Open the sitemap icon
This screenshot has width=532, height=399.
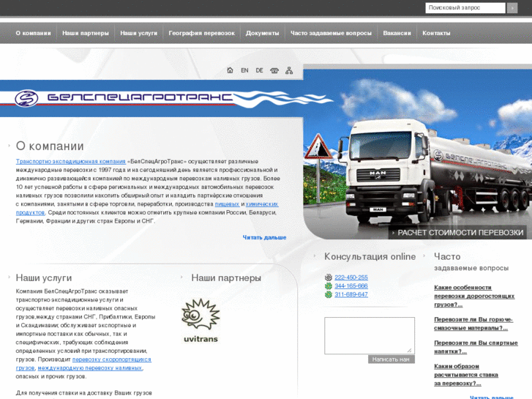[289, 70]
